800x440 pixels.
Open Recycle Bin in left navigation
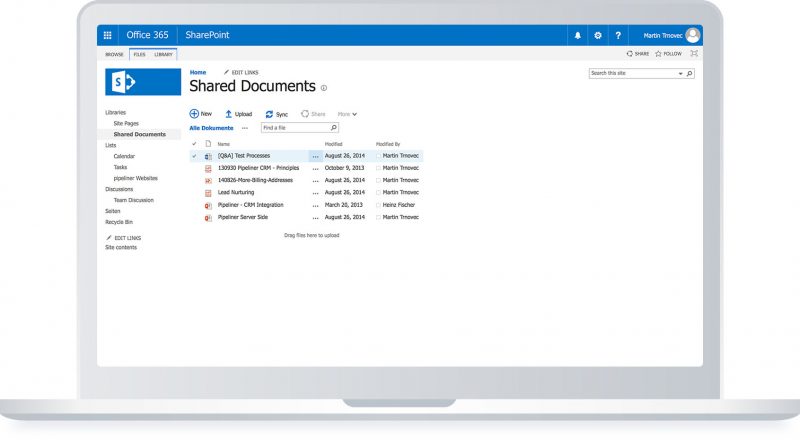coord(119,222)
